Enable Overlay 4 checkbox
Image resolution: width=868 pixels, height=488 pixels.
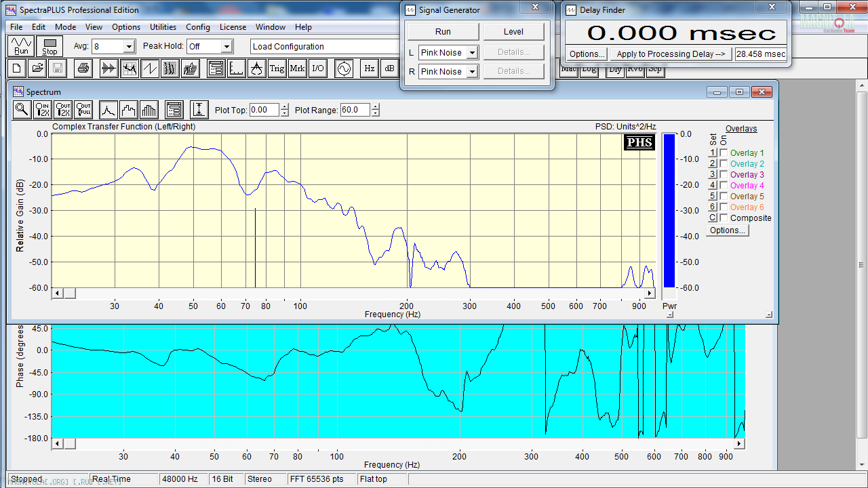(x=724, y=186)
